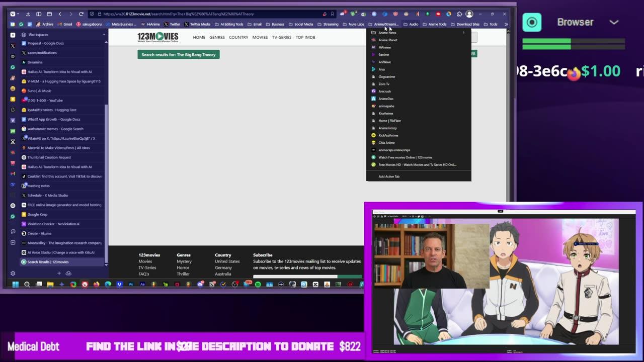644x362 pixels.
Task: Expand the Anime News submenu arrow
Action: pos(463,33)
